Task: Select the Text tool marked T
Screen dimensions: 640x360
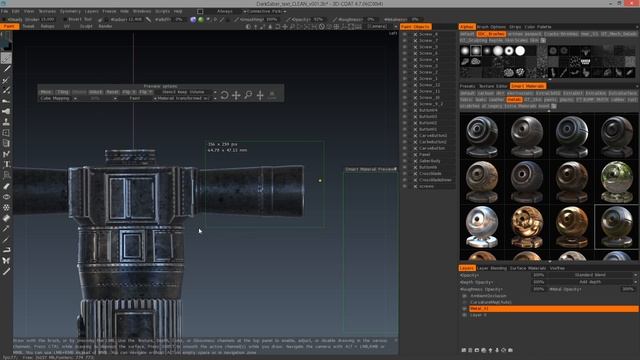Action: tap(6, 164)
